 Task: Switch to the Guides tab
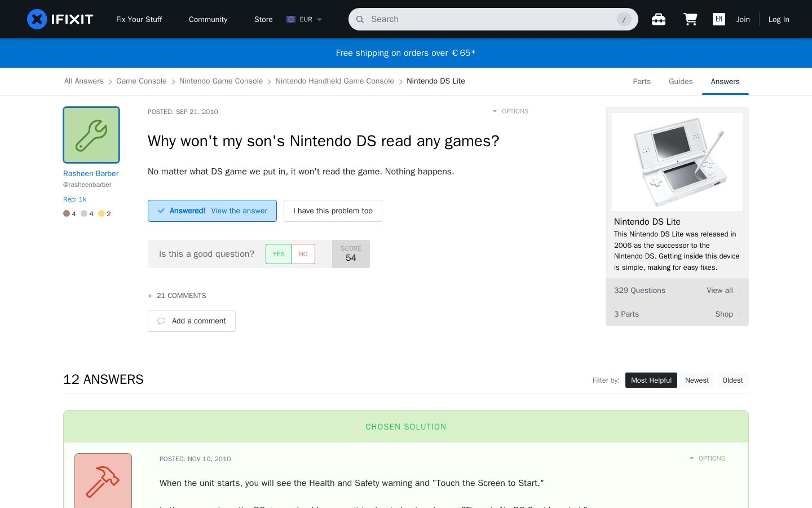click(x=681, y=81)
